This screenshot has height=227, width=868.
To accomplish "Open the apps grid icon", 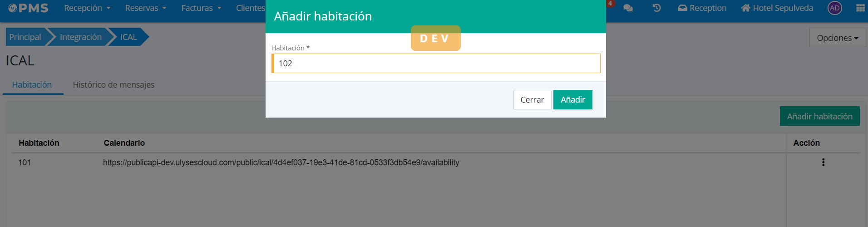I will point(860,8).
